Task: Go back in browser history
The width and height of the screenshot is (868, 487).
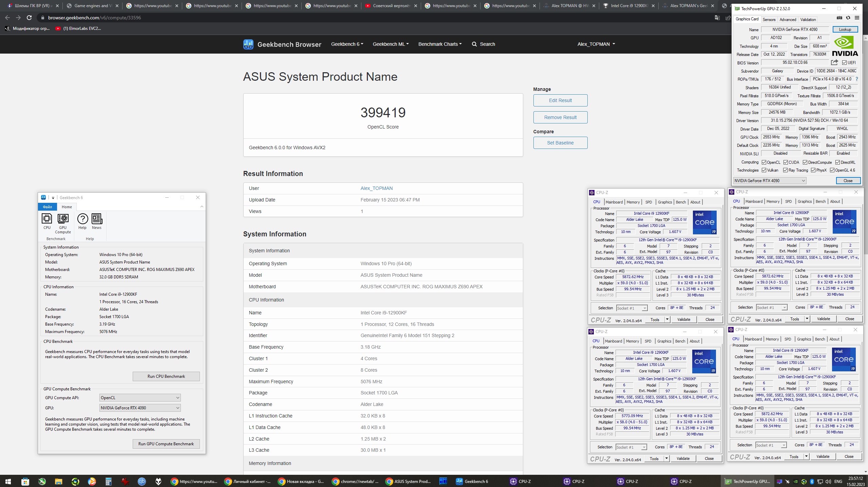Action: tap(7, 18)
